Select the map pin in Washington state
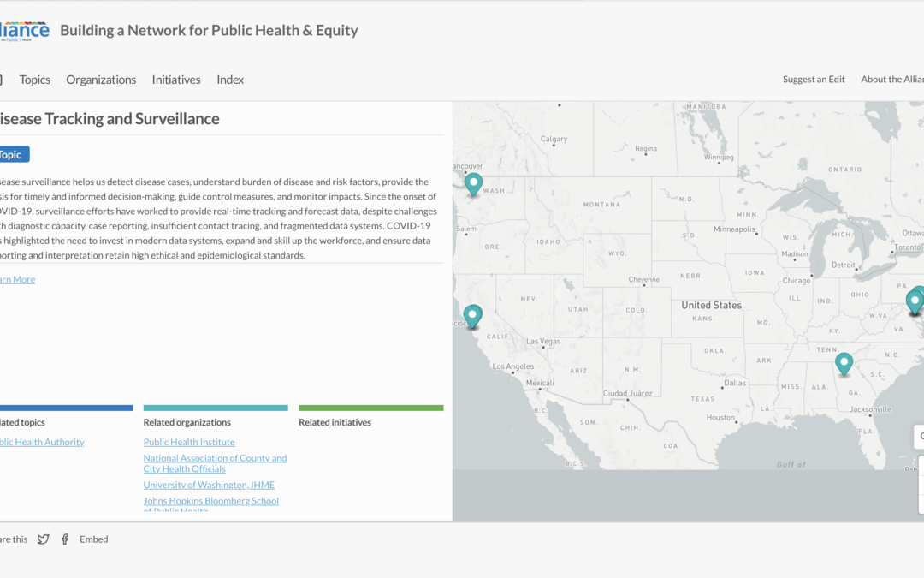 (x=473, y=184)
